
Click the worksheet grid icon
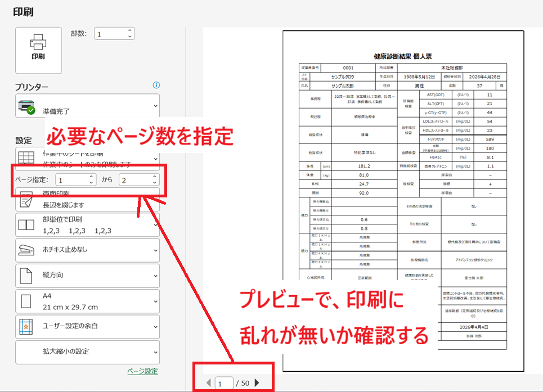26,158
